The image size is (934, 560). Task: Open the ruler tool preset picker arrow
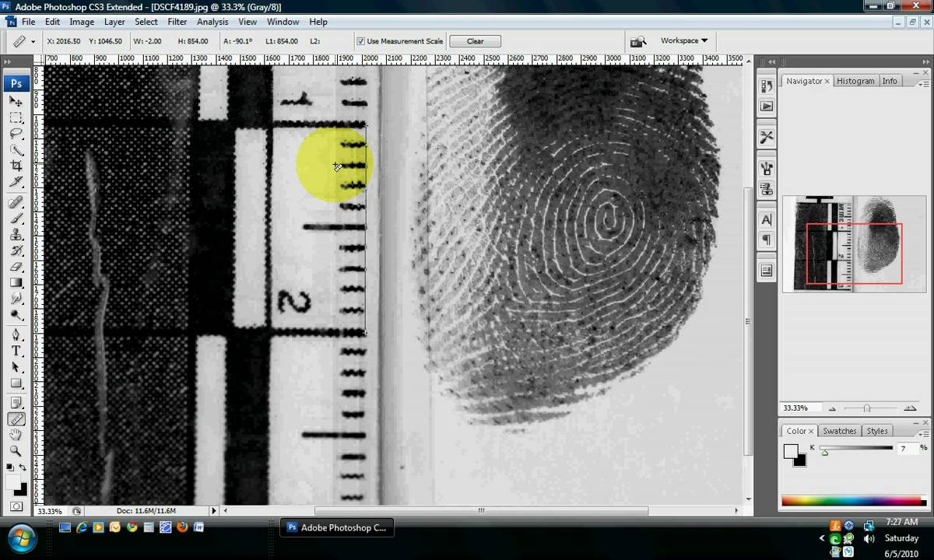[33, 41]
